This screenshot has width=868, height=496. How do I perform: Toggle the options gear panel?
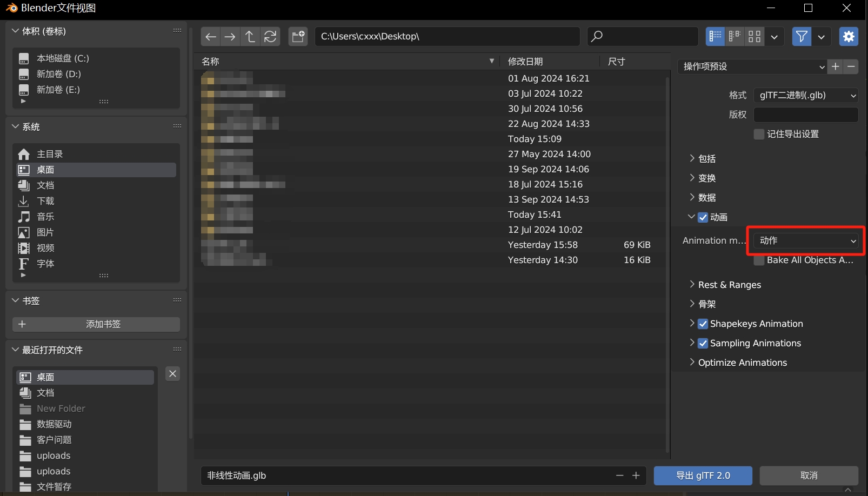[x=849, y=36]
